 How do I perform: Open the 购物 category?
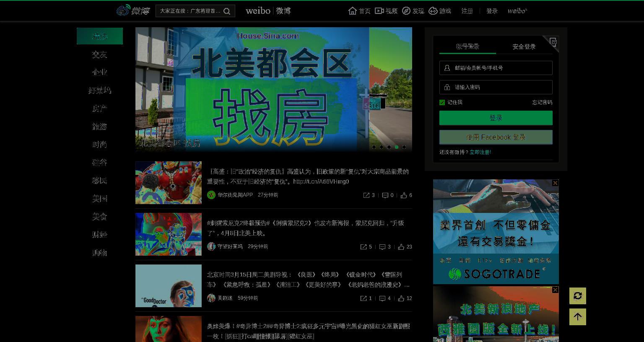[x=100, y=253]
